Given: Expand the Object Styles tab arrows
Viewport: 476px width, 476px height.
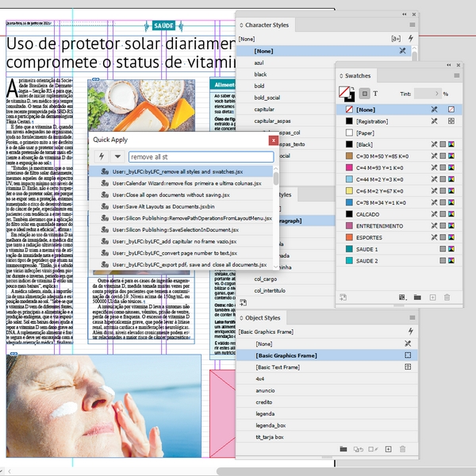Looking at the screenshot, I should point(241,318).
